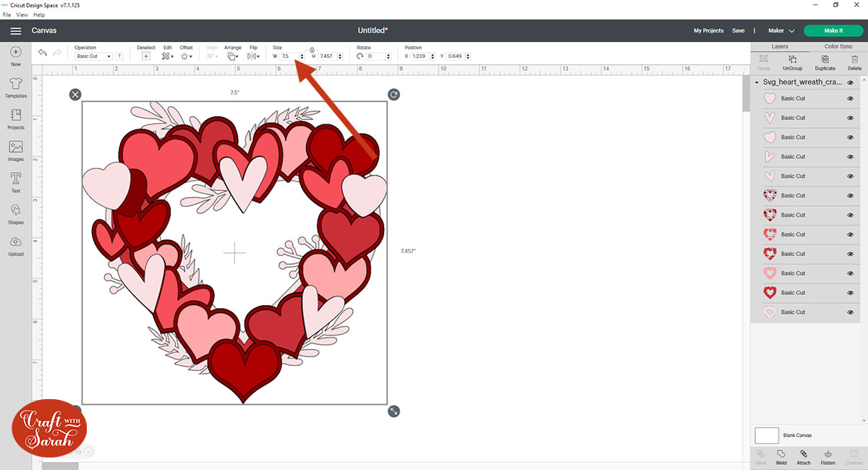Open the View menu

coord(22,14)
